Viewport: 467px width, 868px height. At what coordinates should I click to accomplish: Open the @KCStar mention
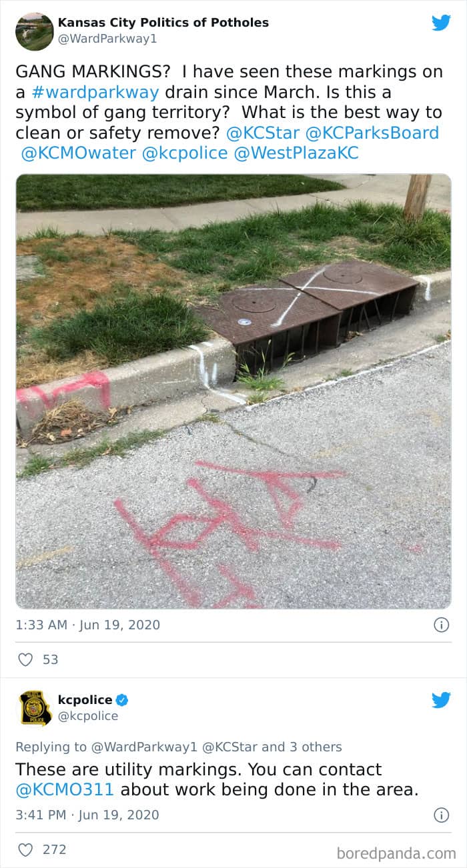click(263, 133)
